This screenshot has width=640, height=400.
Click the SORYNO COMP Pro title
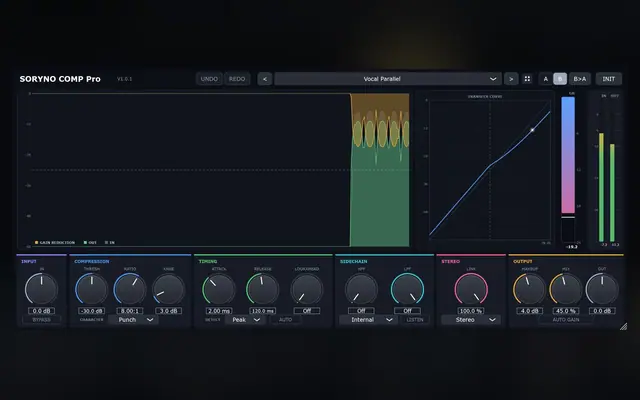pos(60,79)
